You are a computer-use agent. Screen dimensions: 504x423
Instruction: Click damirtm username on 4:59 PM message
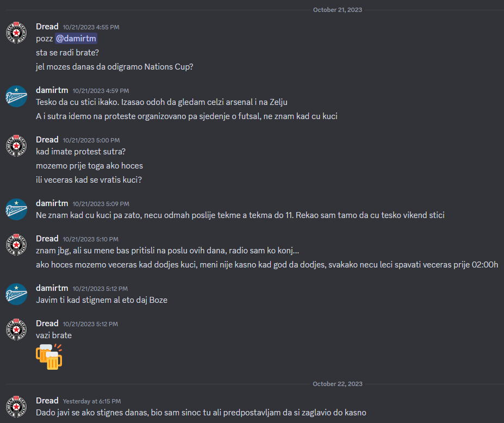52,90
